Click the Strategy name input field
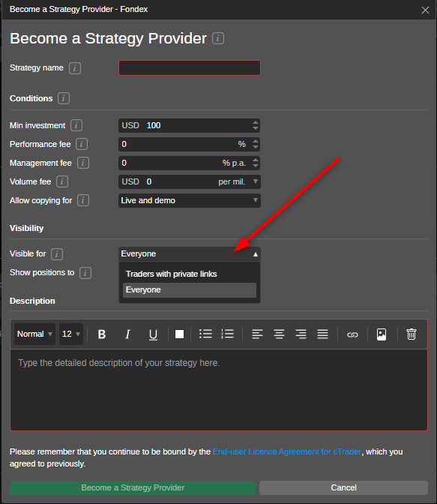The height and width of the screenshot is (504, 437). click(189, 67)
